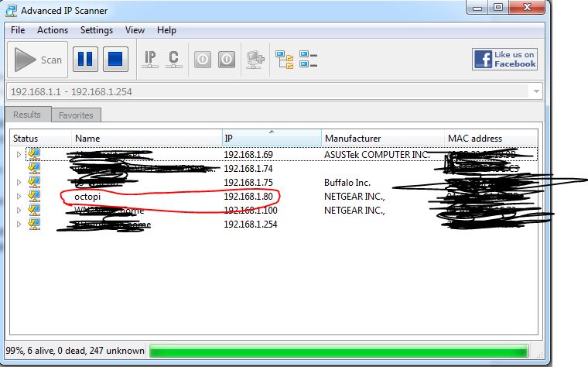Viewport: 588px width, 367px height.
Task: Click the computer icon of octopi
Action: (x=34, y=196)
